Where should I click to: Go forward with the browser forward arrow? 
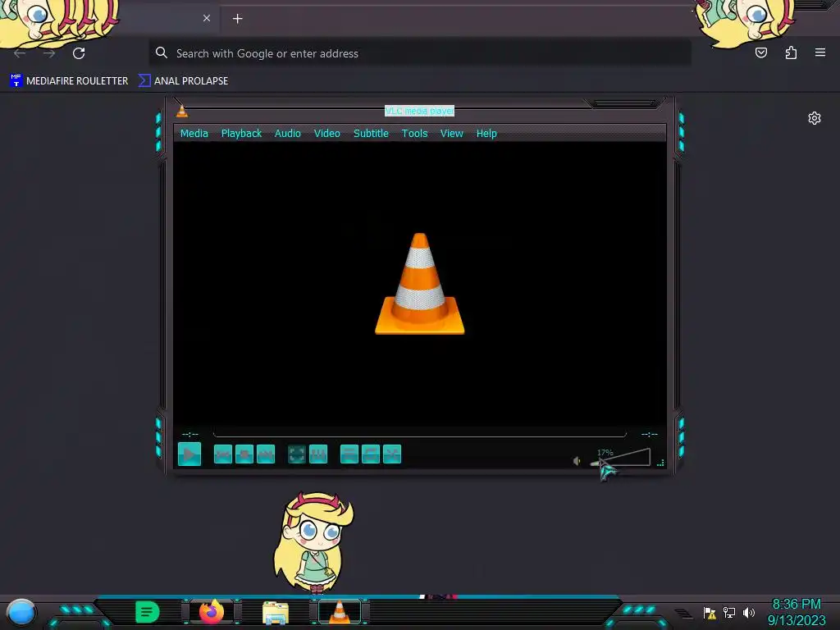[49, 53]
